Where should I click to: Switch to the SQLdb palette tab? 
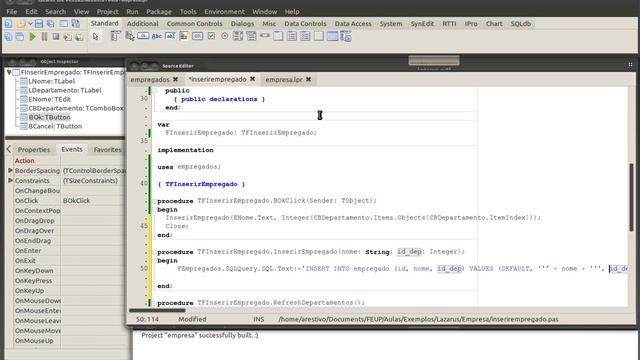tap(521, 24)
